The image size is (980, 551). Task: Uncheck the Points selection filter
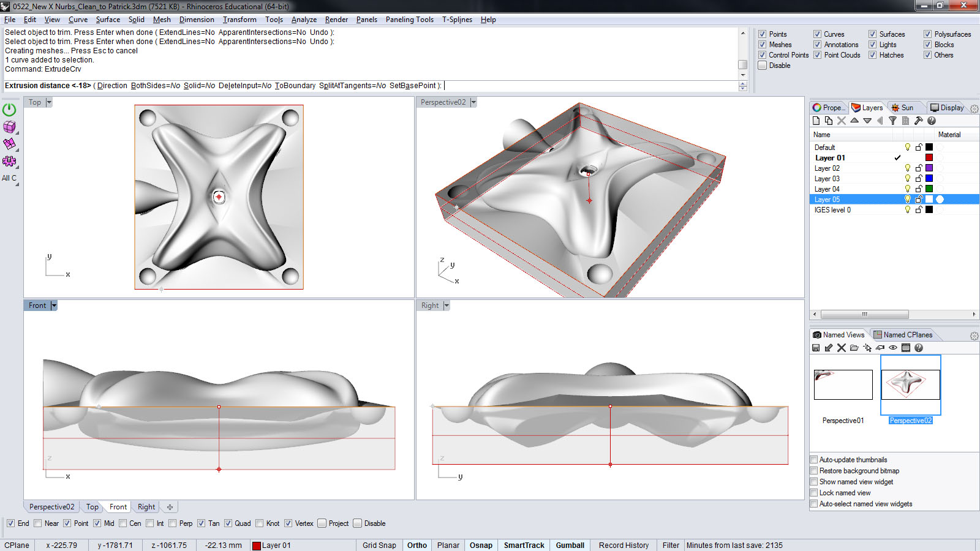(763, 34)
